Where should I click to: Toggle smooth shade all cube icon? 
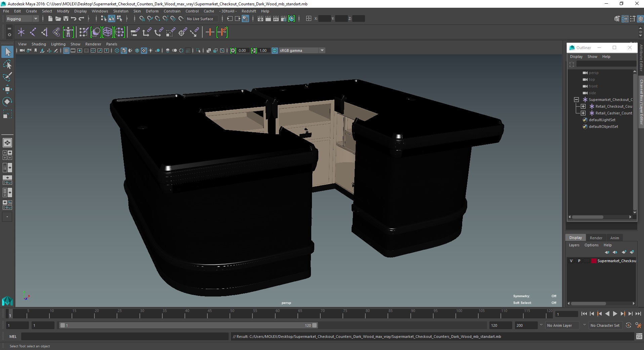pos(124,50)
